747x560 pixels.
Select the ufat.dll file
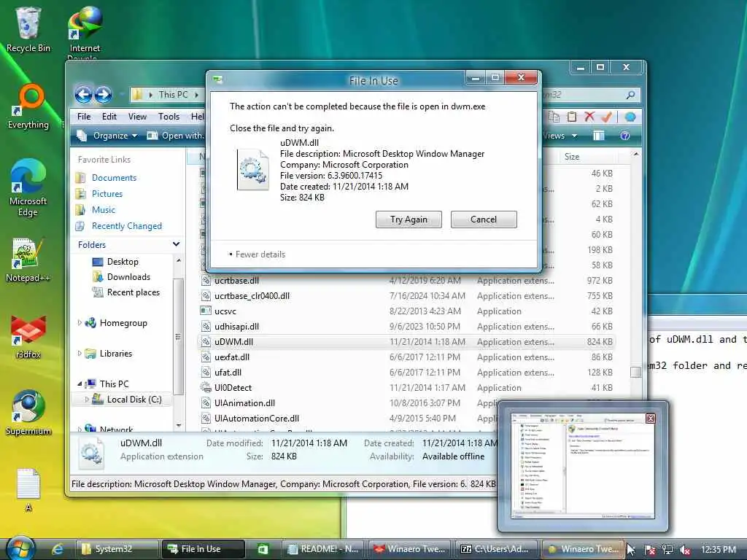[228, 372]
